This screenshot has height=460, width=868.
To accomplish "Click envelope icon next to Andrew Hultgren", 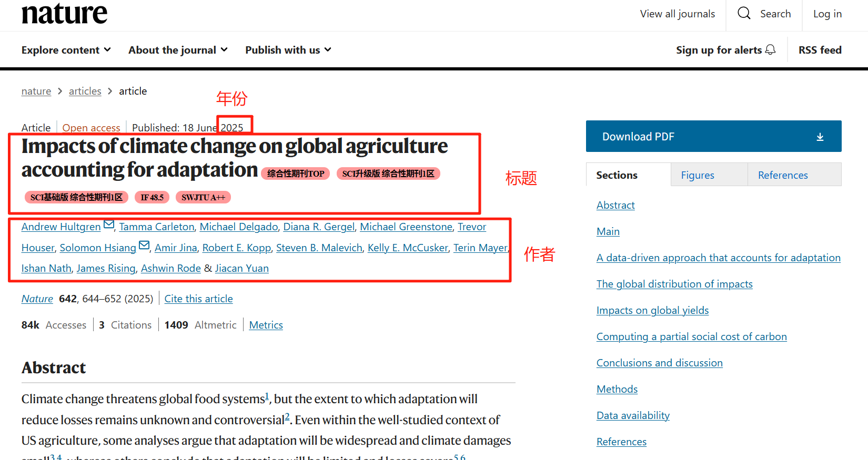I will tap(109, 225).
